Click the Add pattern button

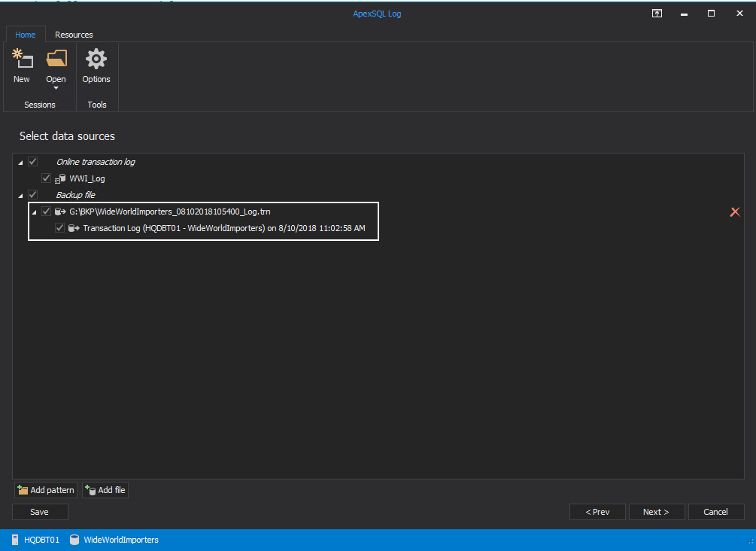45,490
